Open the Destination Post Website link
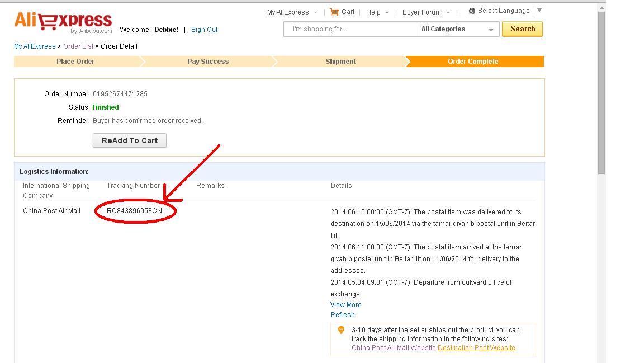The height and width of the screenshot is (363, 644). [x=476, y=348]
